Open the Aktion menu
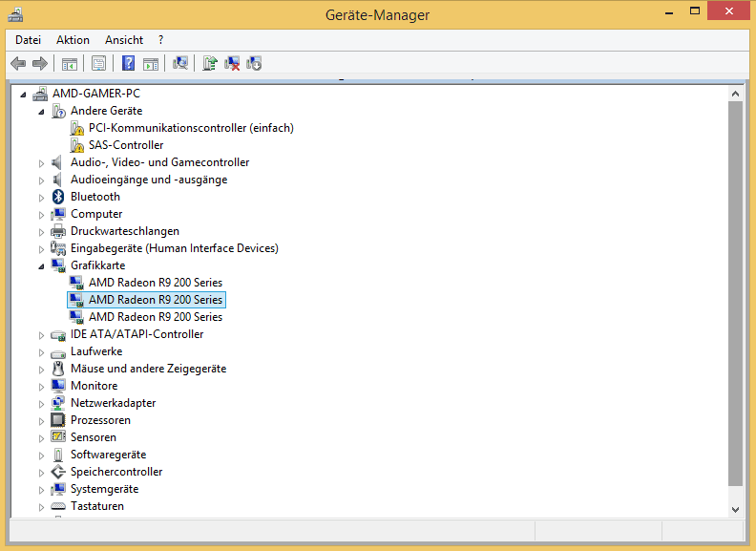The height and width of the screenshot is (551, 756). point(73,40)
